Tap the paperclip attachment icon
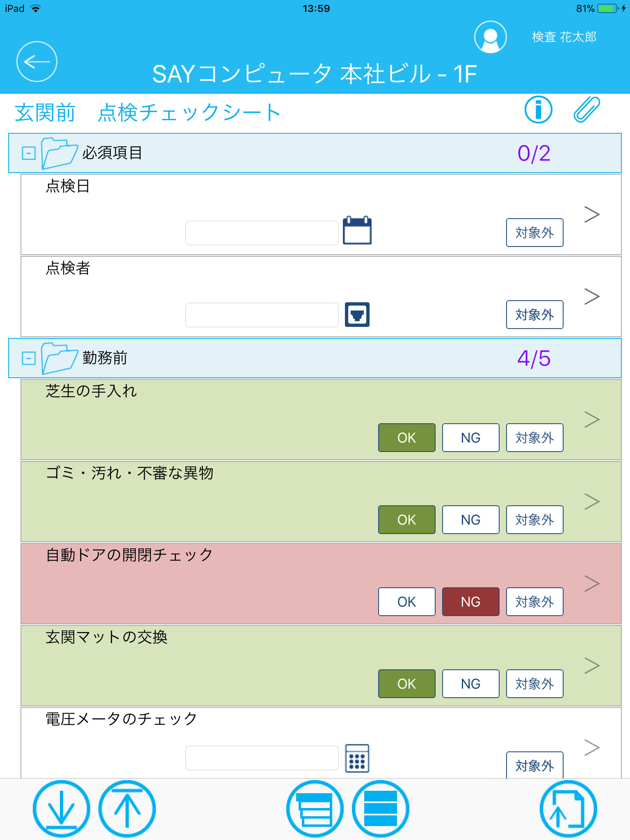Screen dimensions: 630x840 (587, 110)
